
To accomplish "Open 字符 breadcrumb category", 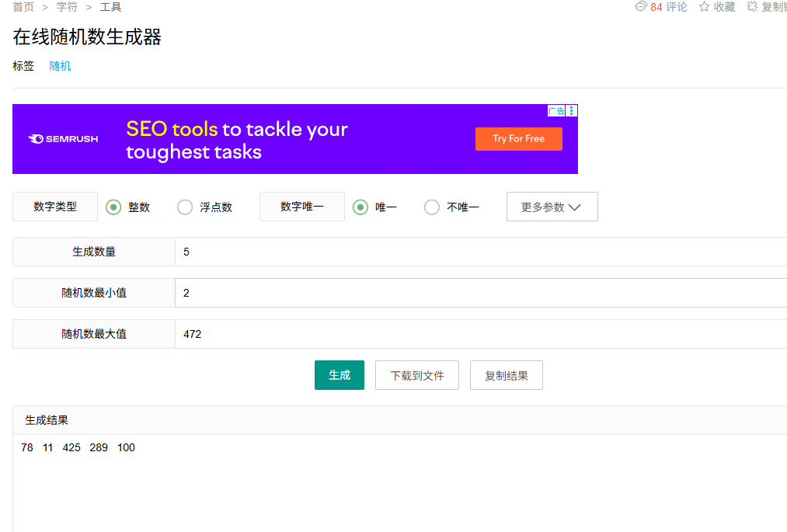I will click(x=67, y=7).
